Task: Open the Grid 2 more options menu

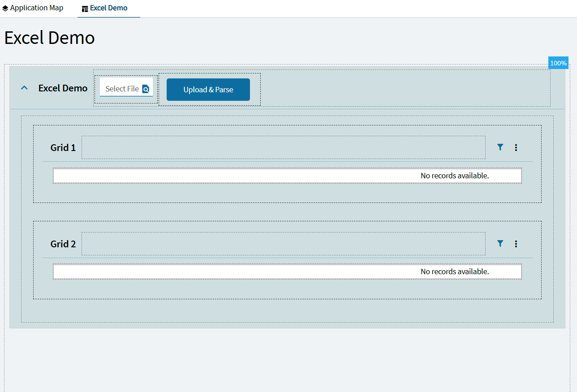Action: pos(516,244)
